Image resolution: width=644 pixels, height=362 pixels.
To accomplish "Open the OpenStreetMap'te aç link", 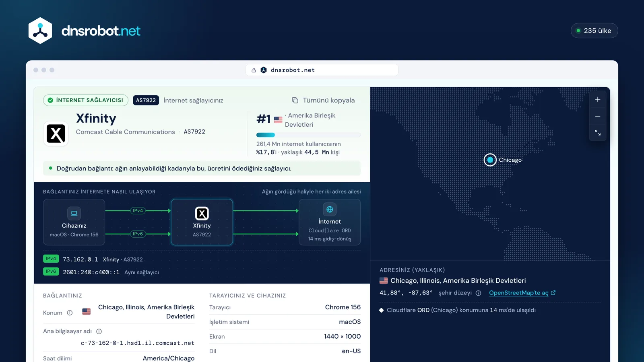I will [522, 293].
